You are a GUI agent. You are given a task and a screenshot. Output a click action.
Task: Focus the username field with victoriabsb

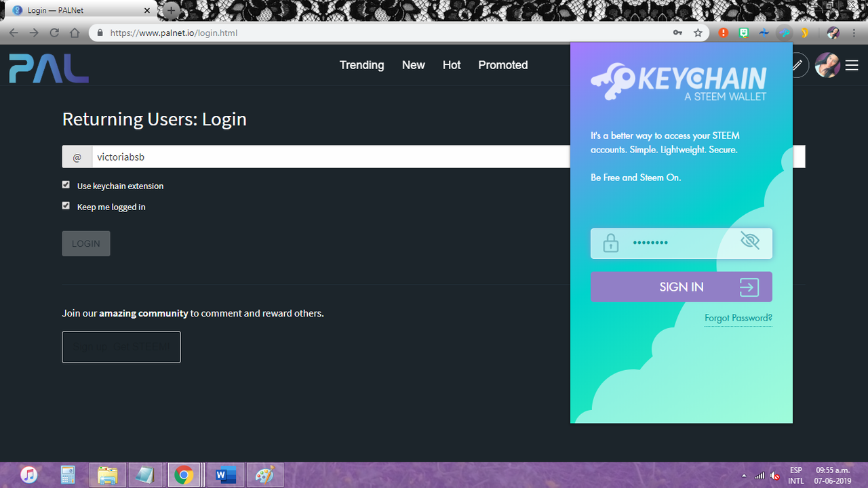(433, 157)
